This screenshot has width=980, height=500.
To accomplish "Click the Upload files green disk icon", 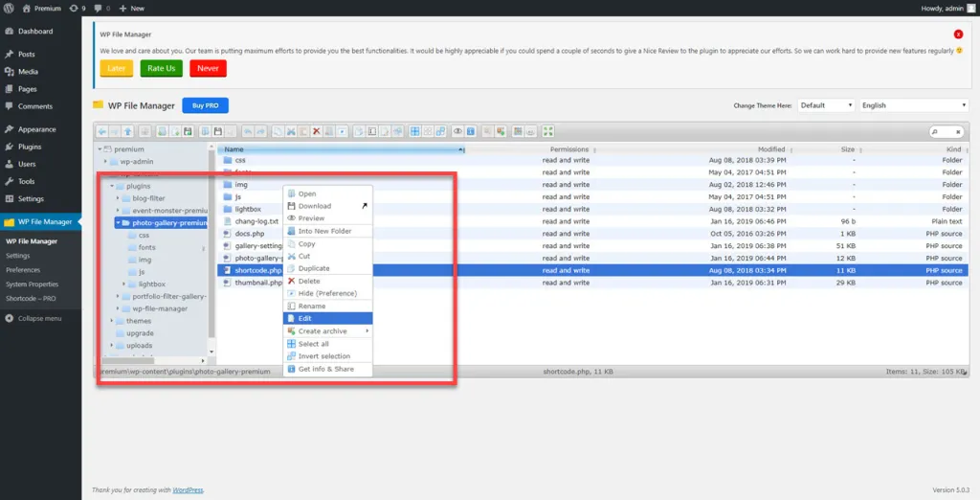I will click(x=189, y=131).
